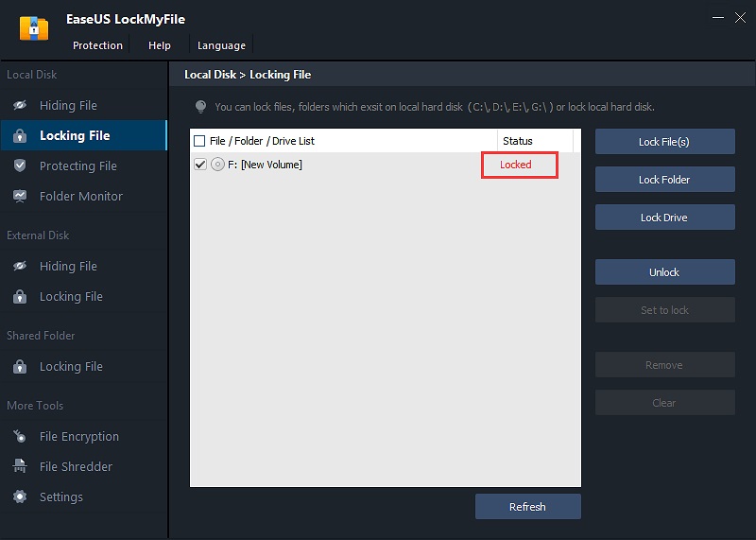Click the drive disc icon for F: New Volume

click(x=218, y=165)
